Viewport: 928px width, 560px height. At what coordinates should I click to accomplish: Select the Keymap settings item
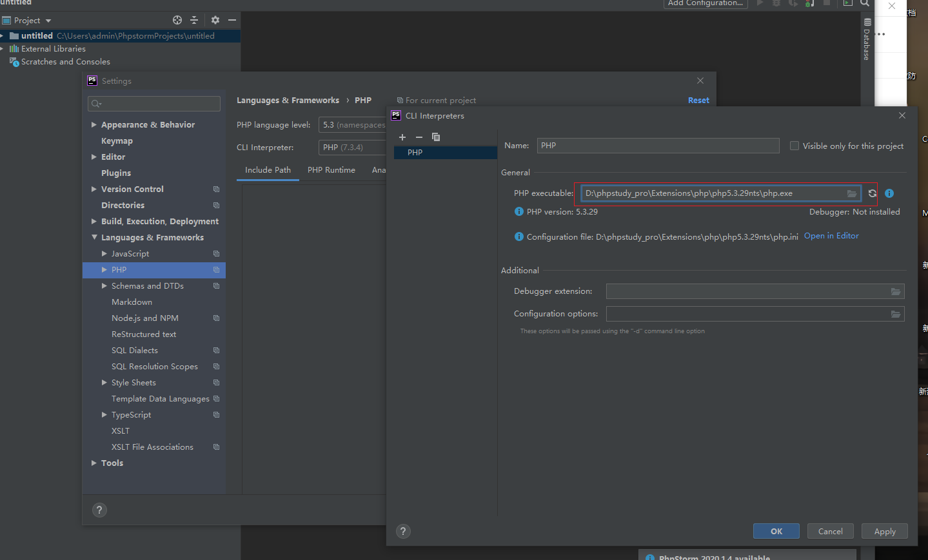coord(117,141)
